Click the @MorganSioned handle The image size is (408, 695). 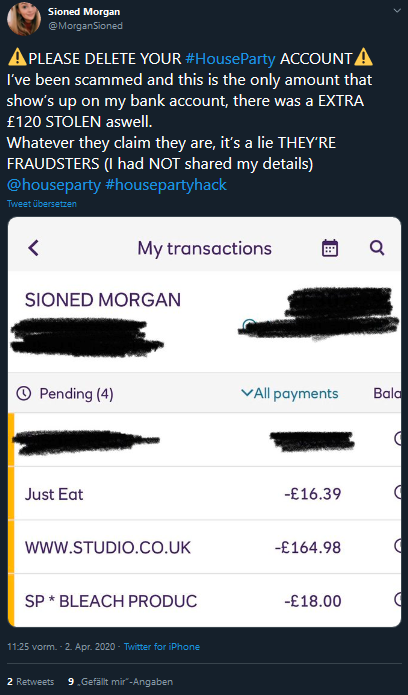[x=85, y=26]
